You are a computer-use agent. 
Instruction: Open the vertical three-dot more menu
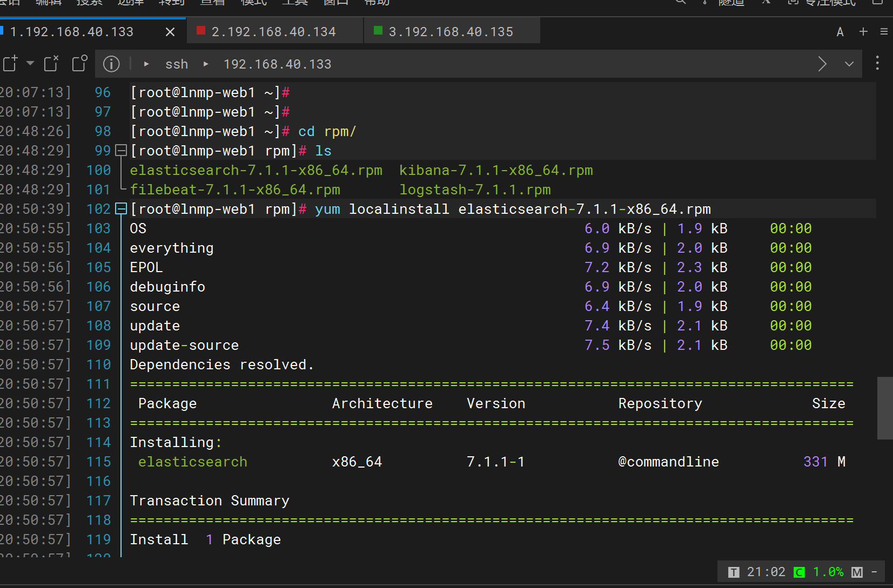(877, 63)
